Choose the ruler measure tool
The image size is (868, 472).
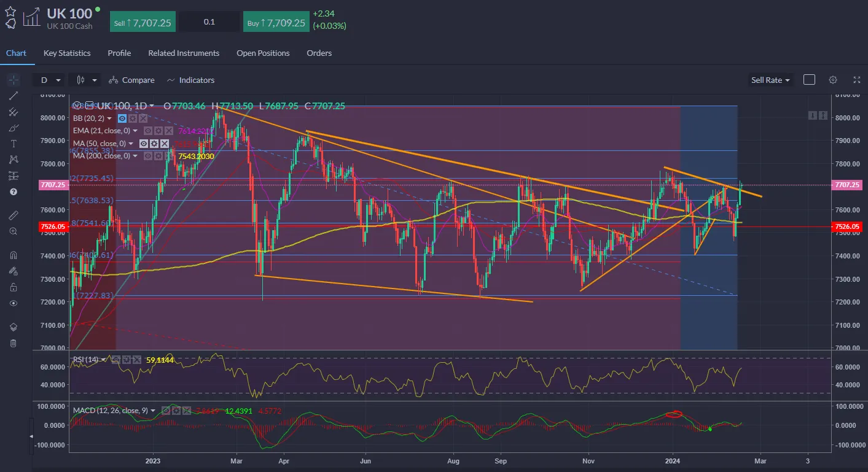13,215
